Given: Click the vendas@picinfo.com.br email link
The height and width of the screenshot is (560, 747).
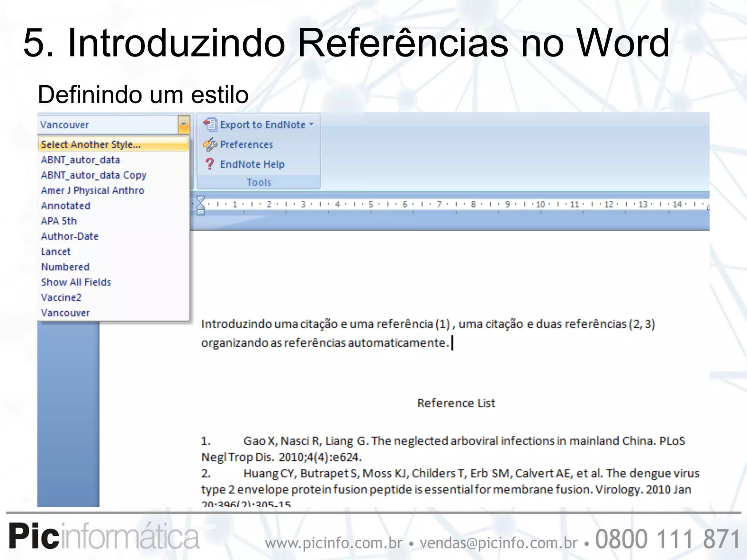Looking at the screenshot, I should (499, 543).
